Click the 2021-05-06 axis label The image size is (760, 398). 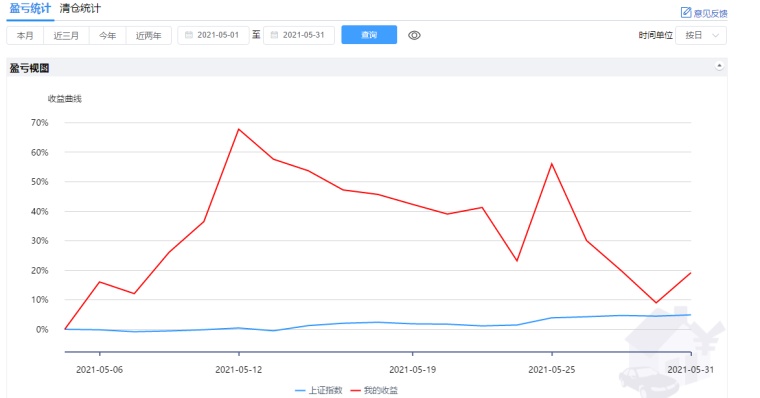coord(99,369)
